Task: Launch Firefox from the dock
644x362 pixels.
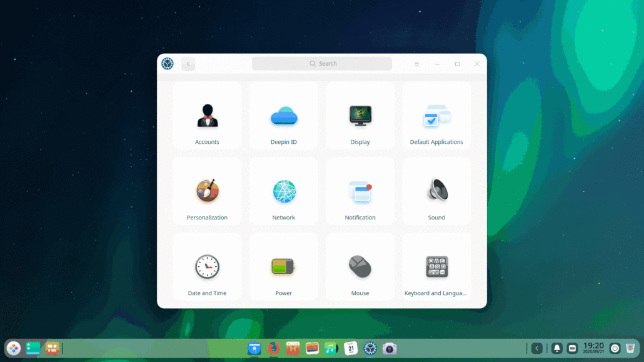Action: pos(273,348)
